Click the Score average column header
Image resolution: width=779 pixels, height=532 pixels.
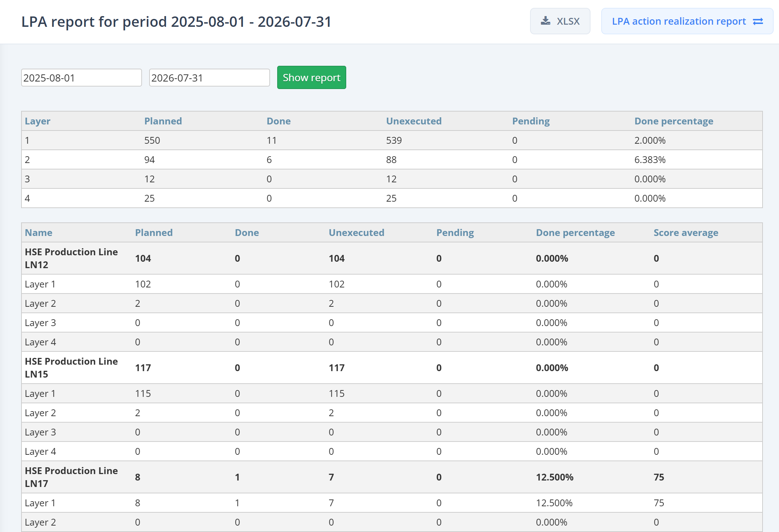point(686,232)
